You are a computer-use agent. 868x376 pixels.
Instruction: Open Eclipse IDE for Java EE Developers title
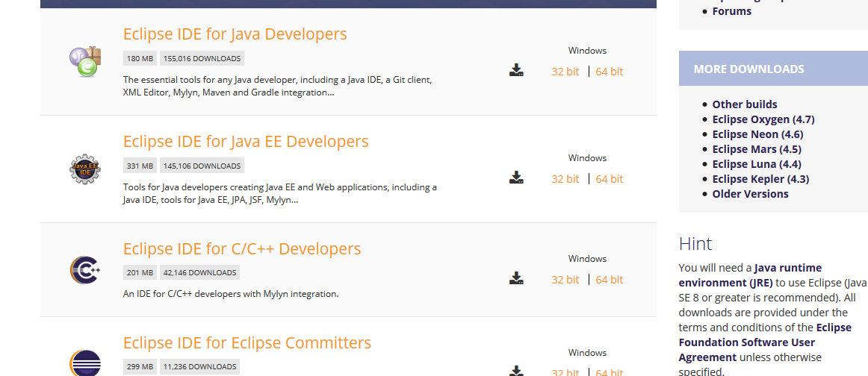(246, 142)
